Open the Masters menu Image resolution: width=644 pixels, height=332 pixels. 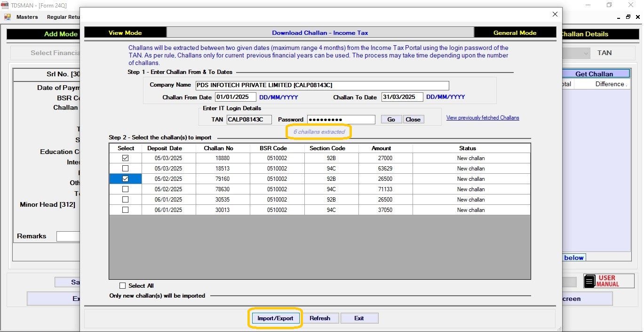tap(27, 17)
